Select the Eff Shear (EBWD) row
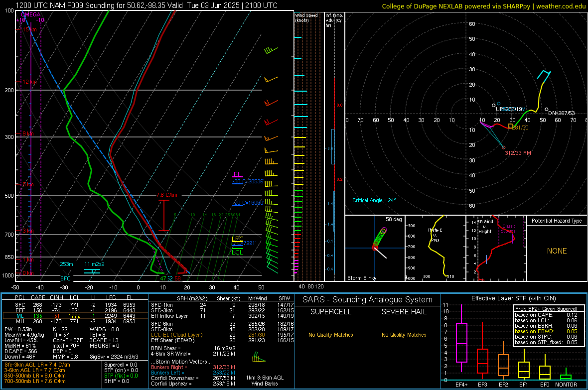Screen dimensions: 588x390 [x=222, y=341]
